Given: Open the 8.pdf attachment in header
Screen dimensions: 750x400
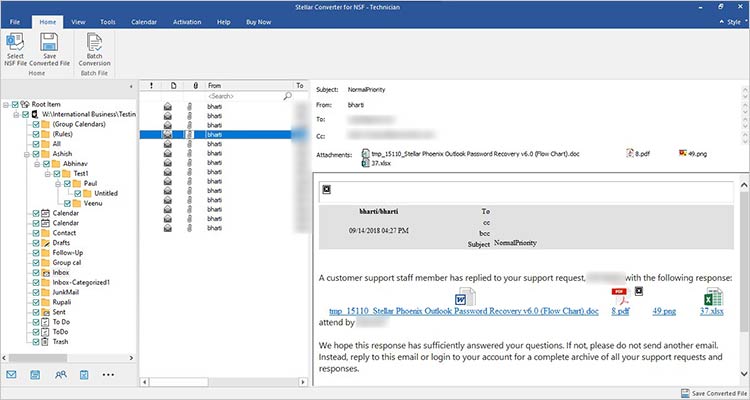Looking at the screenshot, I should [x=638, y=154].
